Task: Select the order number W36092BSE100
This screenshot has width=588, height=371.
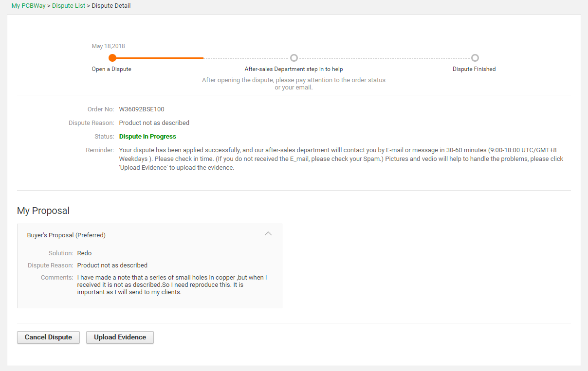Action: pos(141,109)
